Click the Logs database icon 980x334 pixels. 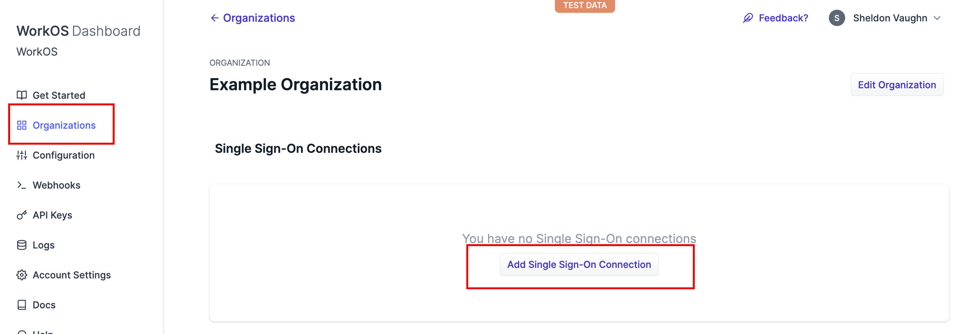click(22, 245)
